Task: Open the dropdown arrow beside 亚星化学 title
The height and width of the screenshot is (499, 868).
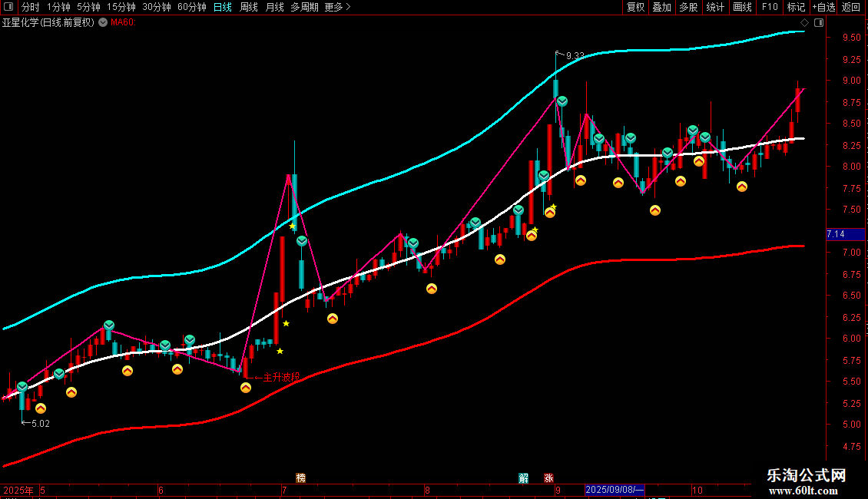Action: pos(103,23)
